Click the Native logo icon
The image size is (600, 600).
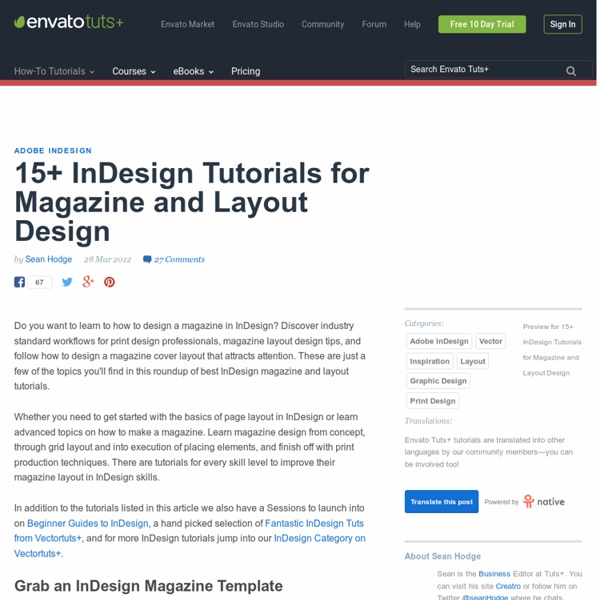pyautogui.click(x=528, y=501)
